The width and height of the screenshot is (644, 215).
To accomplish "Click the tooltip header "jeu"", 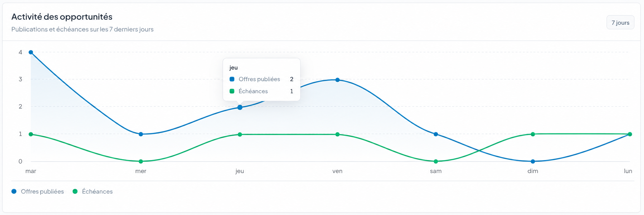I will 234,67.
